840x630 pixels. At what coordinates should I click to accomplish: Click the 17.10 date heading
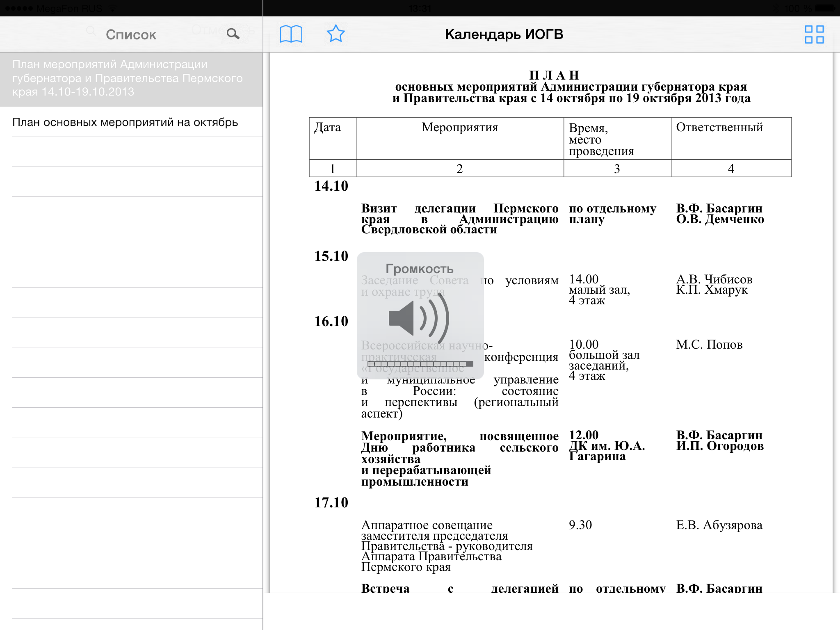[331, 503]
